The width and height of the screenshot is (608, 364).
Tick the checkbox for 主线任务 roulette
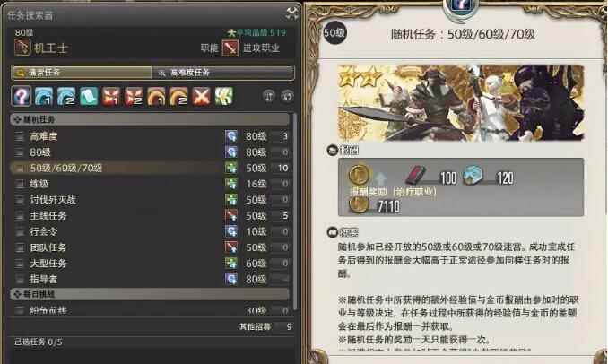(20, 216)
